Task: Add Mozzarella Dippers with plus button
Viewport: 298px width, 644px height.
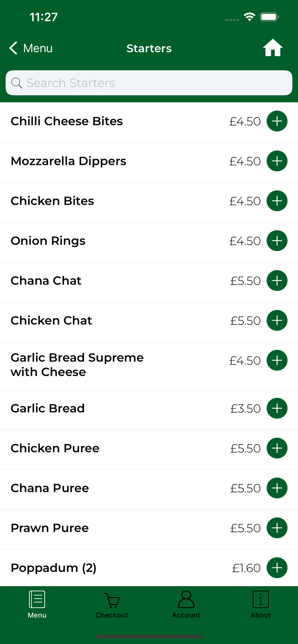Action: [277, 161]
